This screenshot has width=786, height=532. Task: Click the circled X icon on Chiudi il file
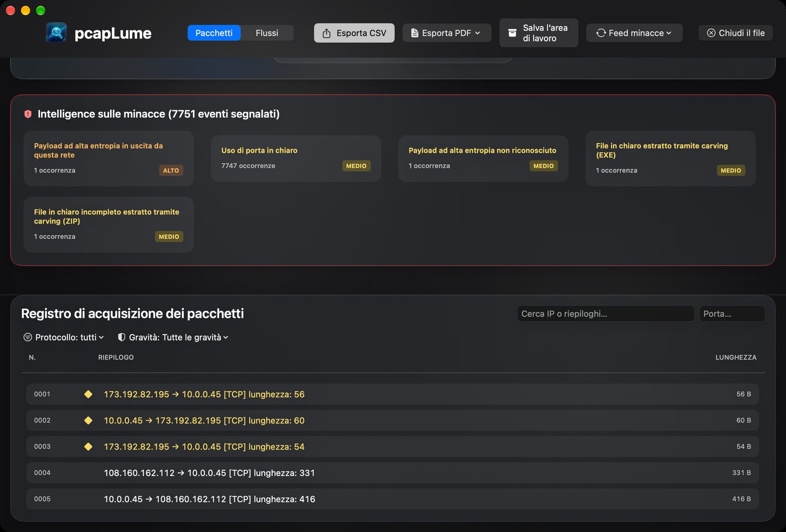tap(711, 33)
